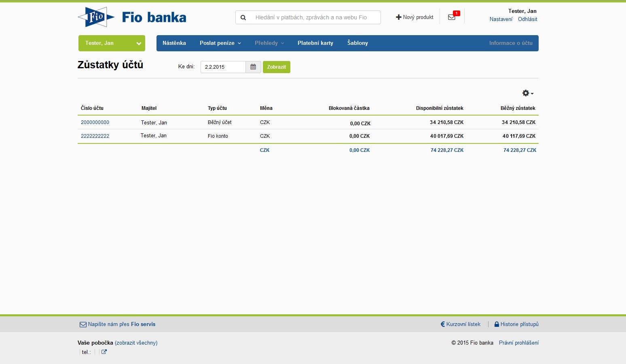Open account number 2000000000

pyautogui.click(x=95, y=122)
